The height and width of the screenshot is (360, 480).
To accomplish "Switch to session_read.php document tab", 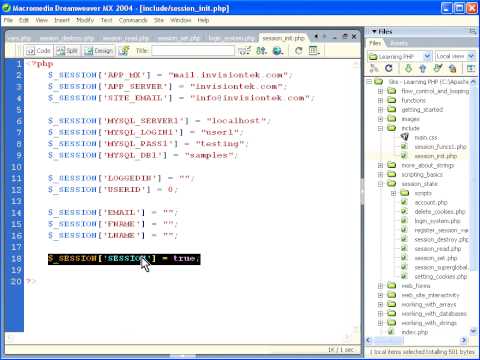I will [125, 38].
